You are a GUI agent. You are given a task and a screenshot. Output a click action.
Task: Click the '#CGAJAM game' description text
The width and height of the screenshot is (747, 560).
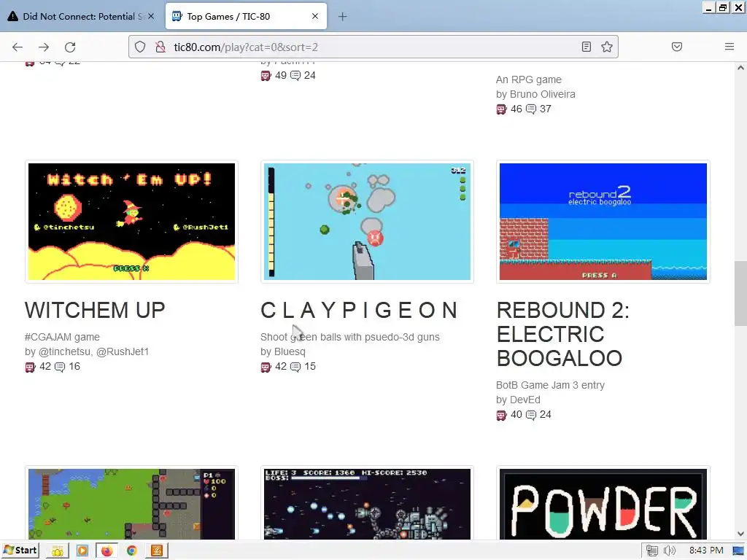pyautogui.click(x=62, y=337)
